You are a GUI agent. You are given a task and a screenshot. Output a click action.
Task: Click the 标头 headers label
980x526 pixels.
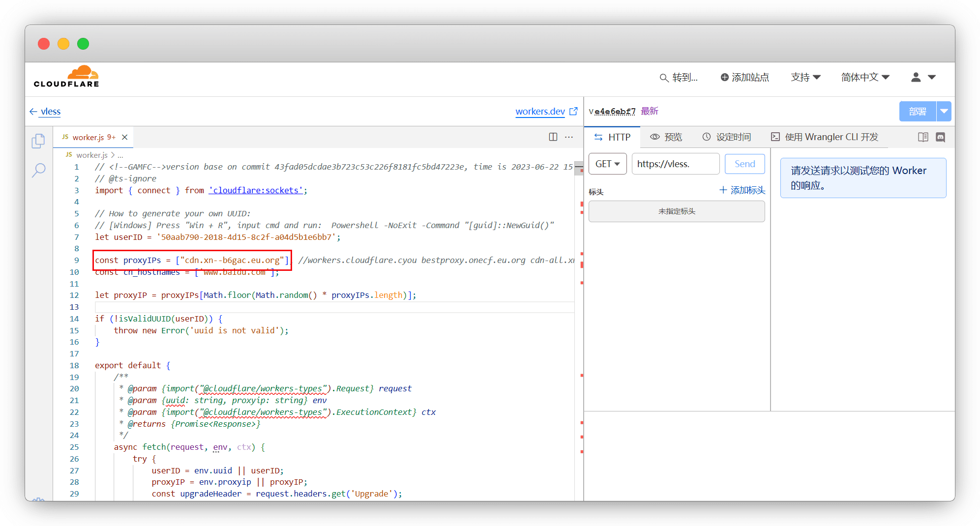click(596, 192)
